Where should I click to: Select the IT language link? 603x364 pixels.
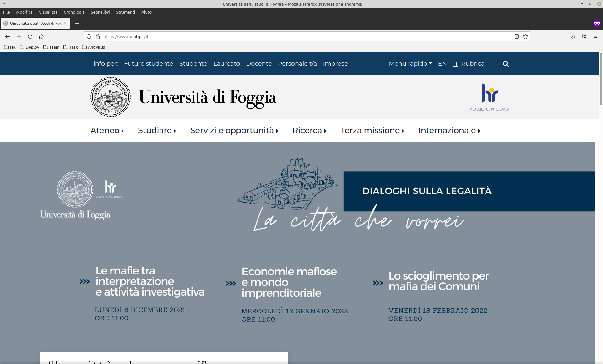pos(455,64)
